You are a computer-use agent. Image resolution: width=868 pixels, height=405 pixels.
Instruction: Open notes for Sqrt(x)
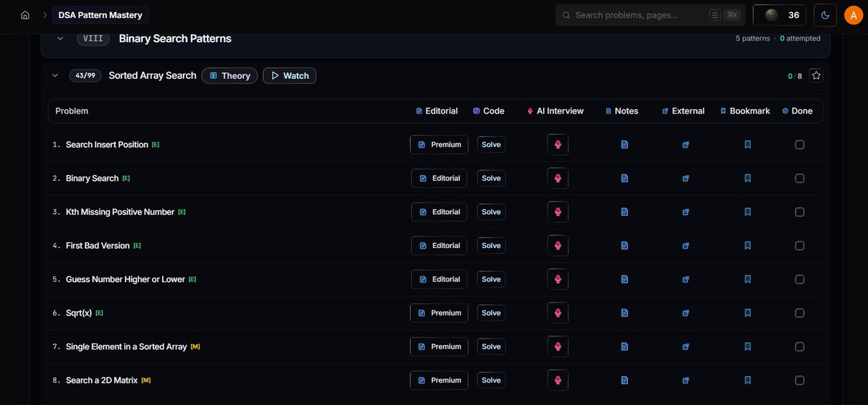tap(625, 312)
